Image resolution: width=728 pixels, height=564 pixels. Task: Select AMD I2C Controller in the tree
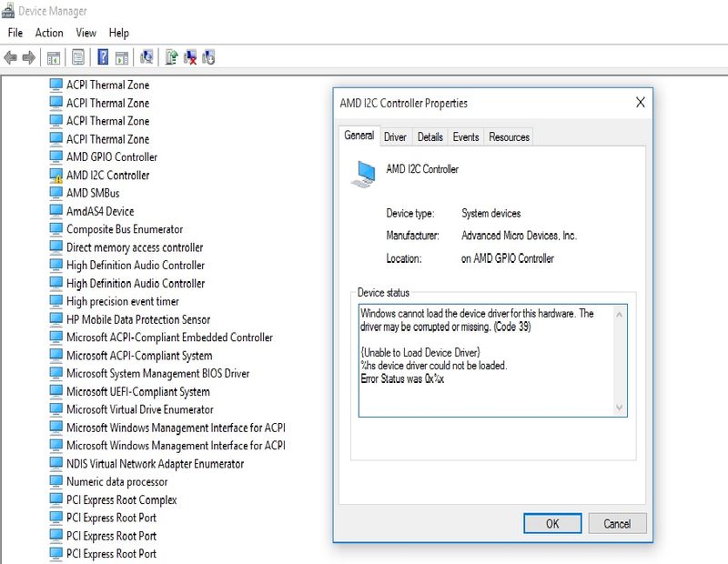(x=107, y=175)
